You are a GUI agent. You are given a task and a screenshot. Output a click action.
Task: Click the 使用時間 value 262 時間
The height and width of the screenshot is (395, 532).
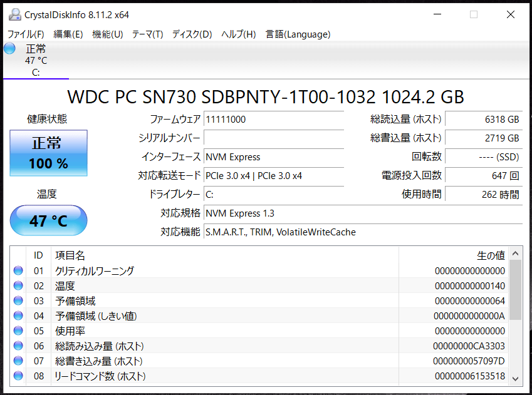[484, 195]
